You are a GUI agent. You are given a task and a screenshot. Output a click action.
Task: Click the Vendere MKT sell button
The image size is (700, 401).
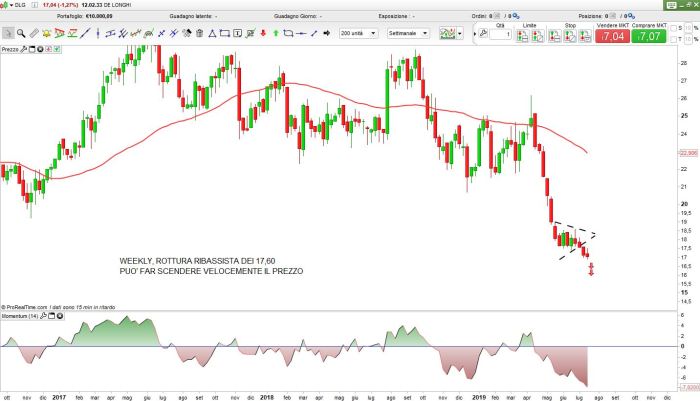pyautogui.click(x=611, y=34)
